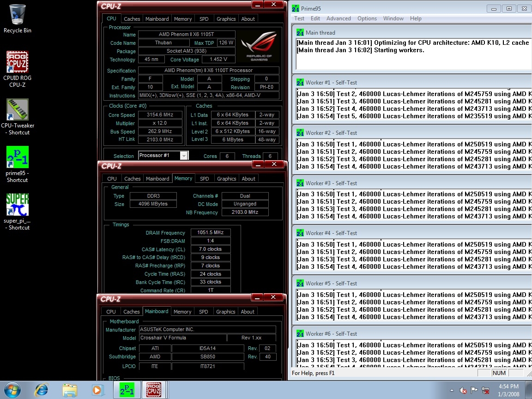
Task: Click the taskbar clock showing 4:54 PM
Action: (x=508, y=390)
